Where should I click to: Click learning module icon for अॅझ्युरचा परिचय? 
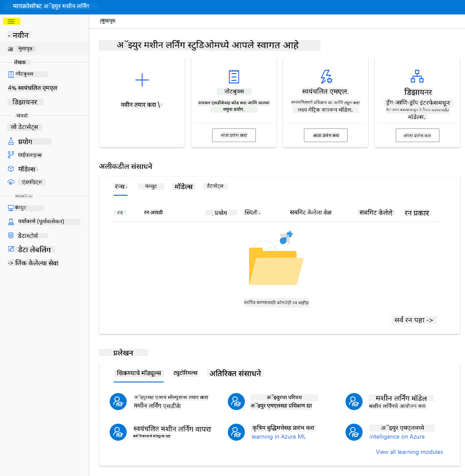pyautogui.click(x=236, y=402)
